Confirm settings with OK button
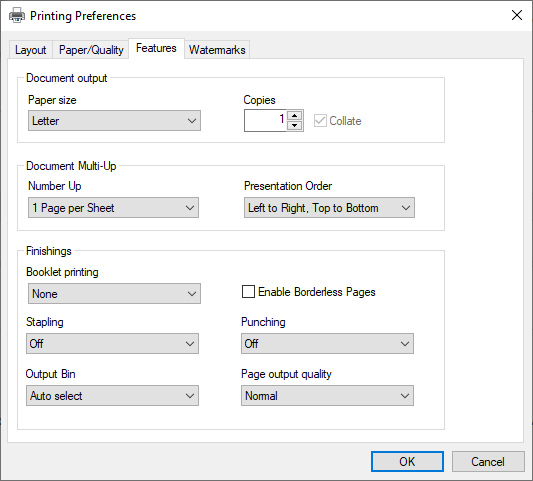 407,462
